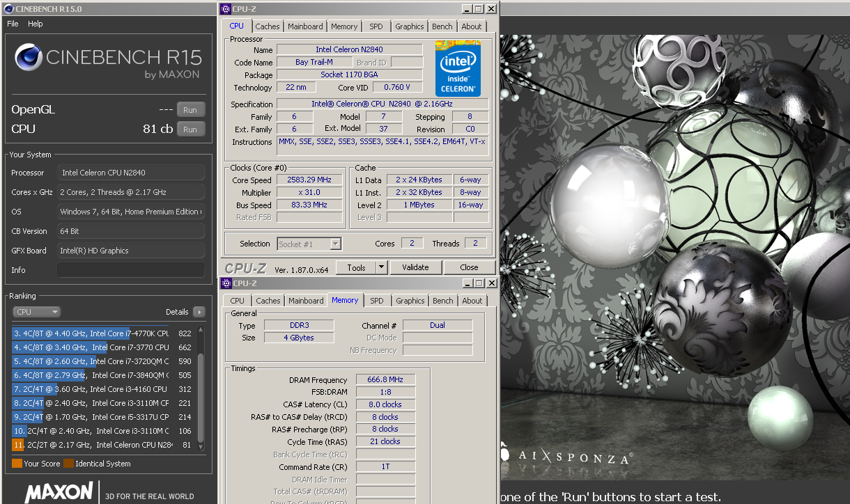Click the Validate button in CPU-Z
850x504 pixels.
point(415,267)
